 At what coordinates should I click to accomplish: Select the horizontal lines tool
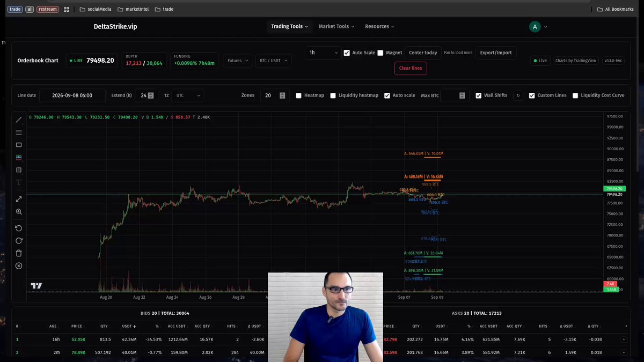coord(19,132)
